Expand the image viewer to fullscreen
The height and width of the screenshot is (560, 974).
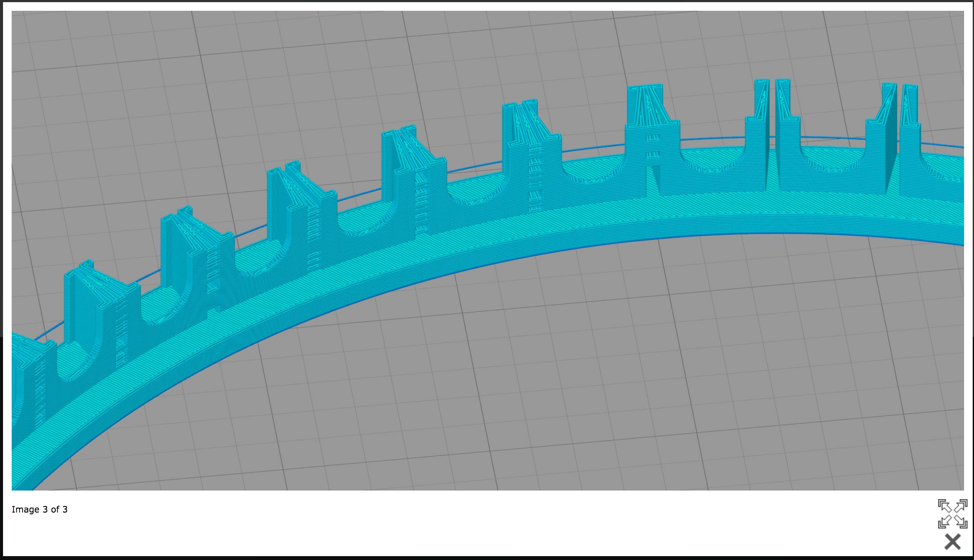[952, 513]
